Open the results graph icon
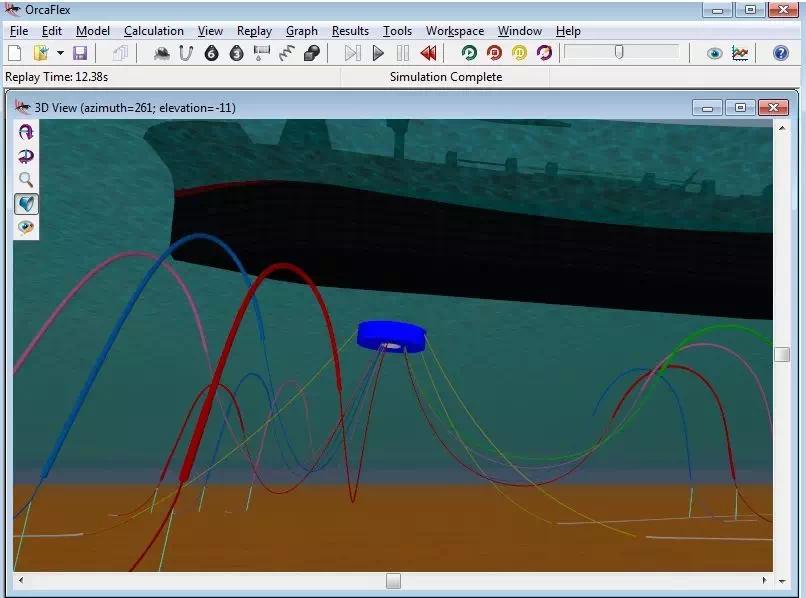806x598 pixels. click(x=740, y=53)
